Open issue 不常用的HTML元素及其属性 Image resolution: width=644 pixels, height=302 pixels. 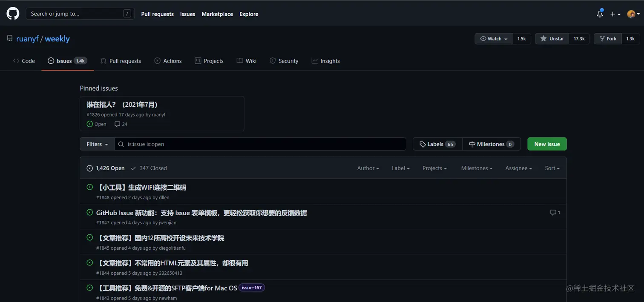tap(172, 263)
